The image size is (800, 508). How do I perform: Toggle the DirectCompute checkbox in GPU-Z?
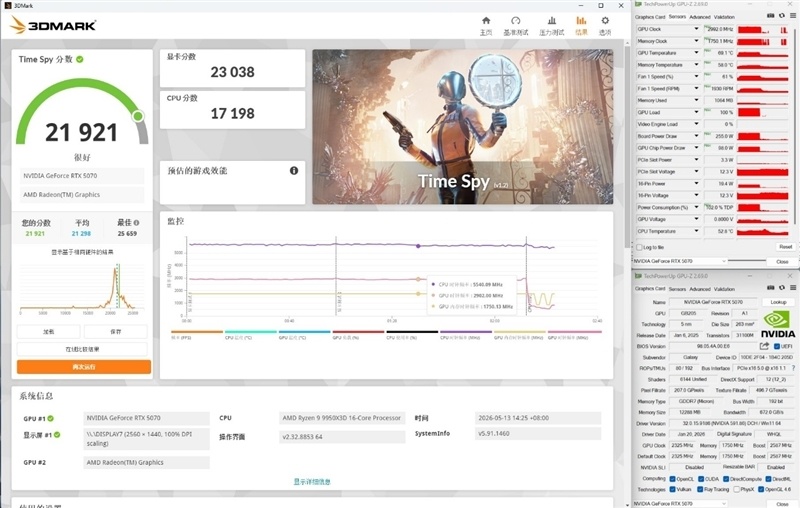[x=726, y=479]
